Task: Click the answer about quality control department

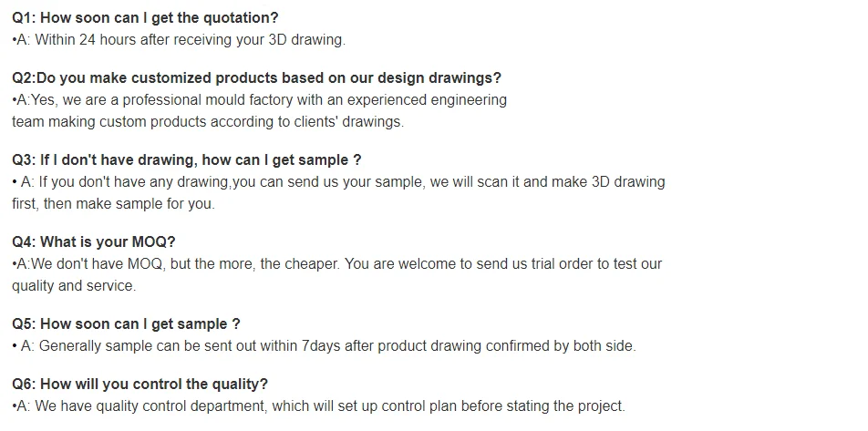Action: pyautogui.click(x=318, y=406)
